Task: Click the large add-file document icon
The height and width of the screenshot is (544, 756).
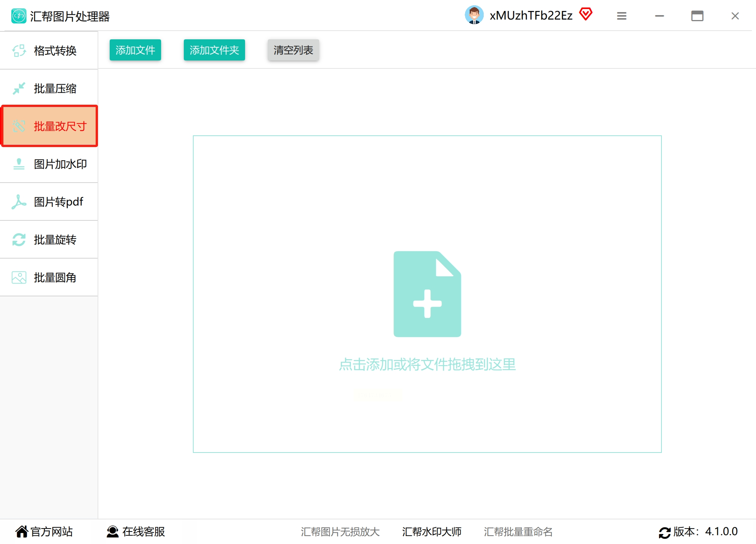Action: point(427,294)
